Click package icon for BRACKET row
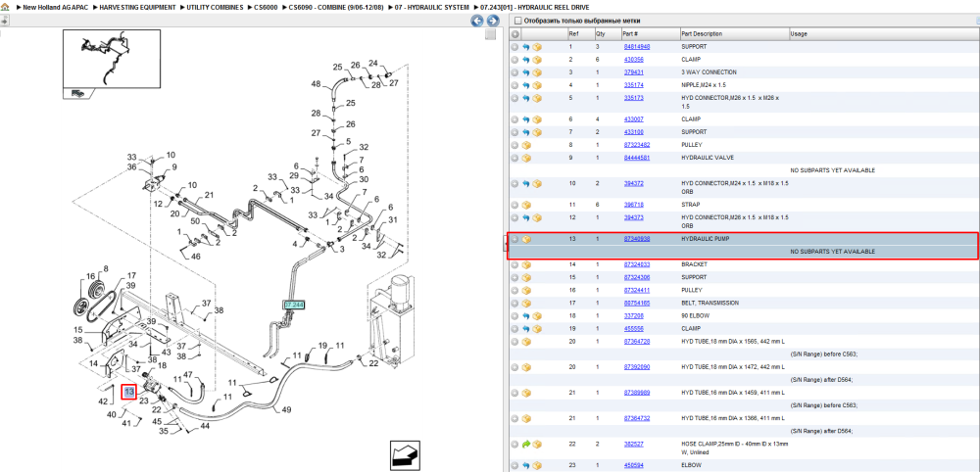Image resolution: width=980 pixels, height=472 pixels. coord(526,264)
